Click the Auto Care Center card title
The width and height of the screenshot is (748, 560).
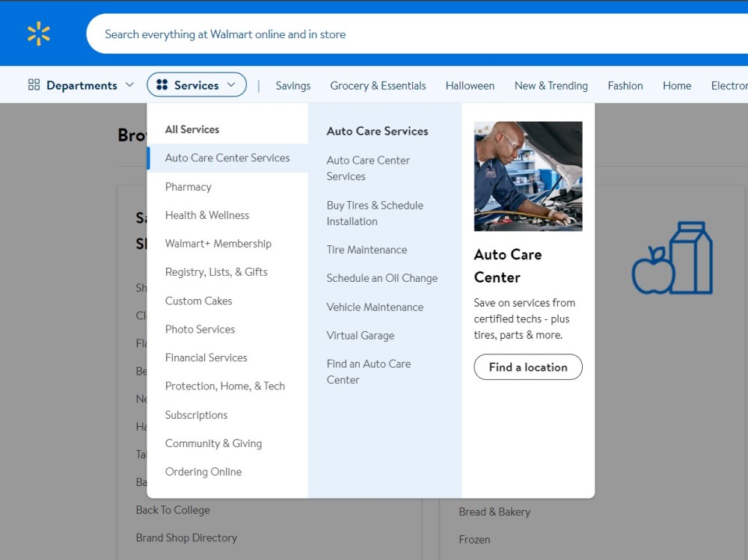(x=508, y=265)
